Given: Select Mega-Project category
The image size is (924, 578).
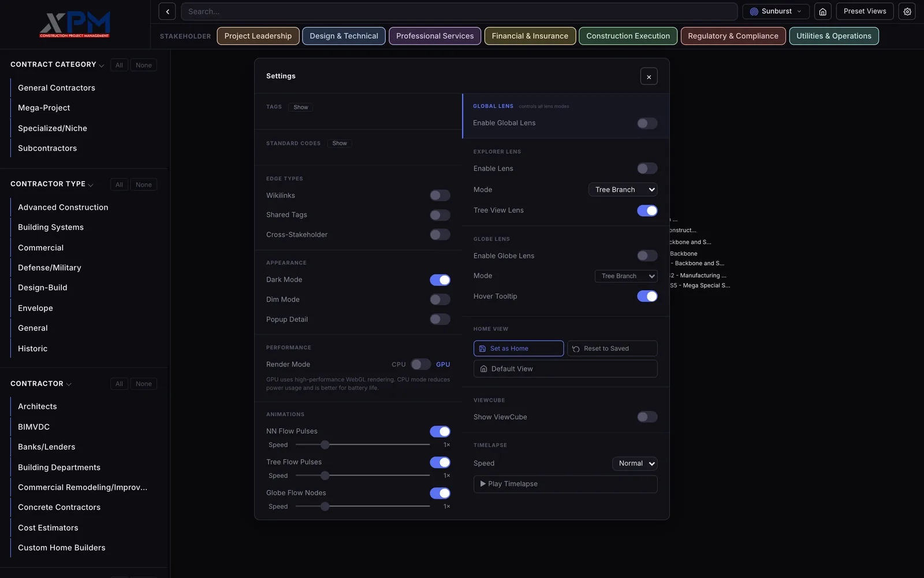Looking at the screenshot, I should point(44,108).
